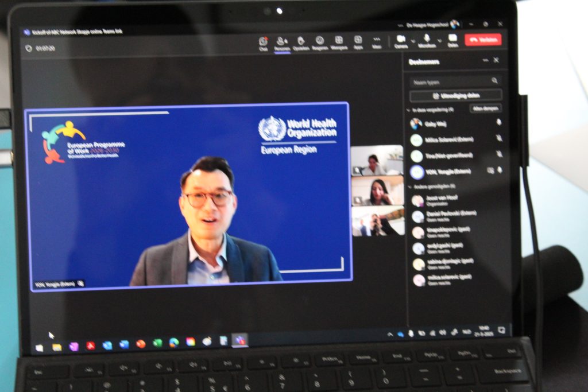Click the red Verlaten (Leave) button

[483, 40]
